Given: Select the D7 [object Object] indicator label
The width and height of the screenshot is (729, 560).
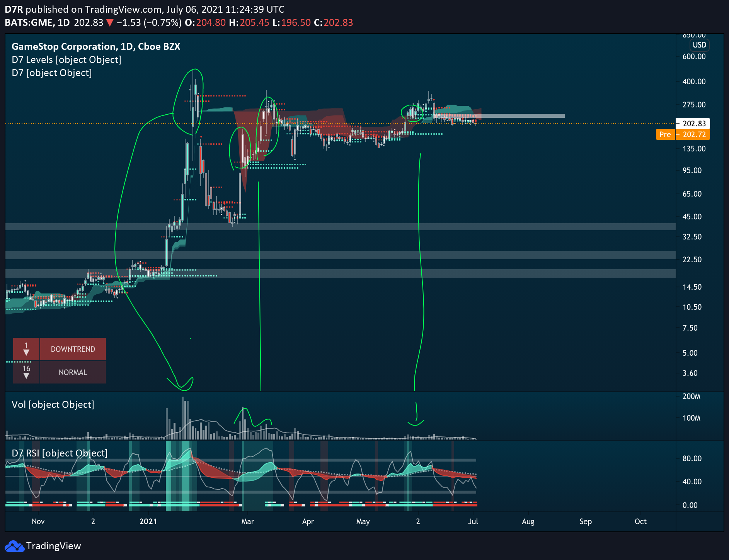Looking at the screenshot, I should (52, 73).
